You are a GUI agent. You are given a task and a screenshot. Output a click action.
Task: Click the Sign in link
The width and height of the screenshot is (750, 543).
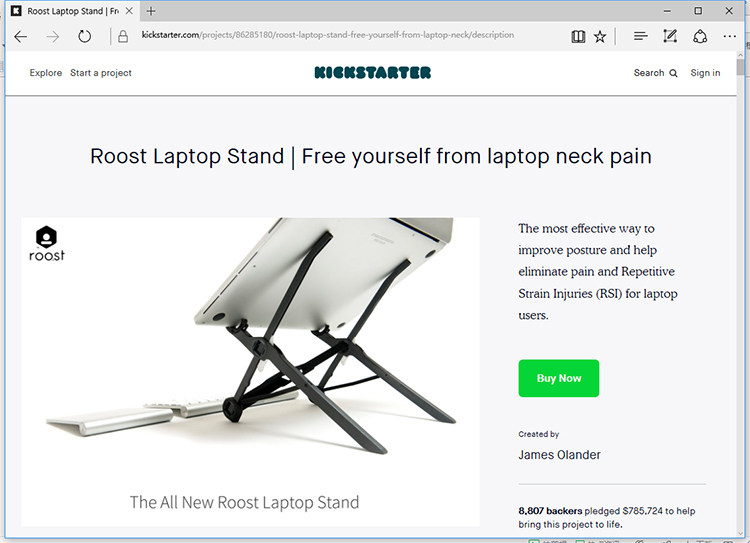[x=705, y=73]
